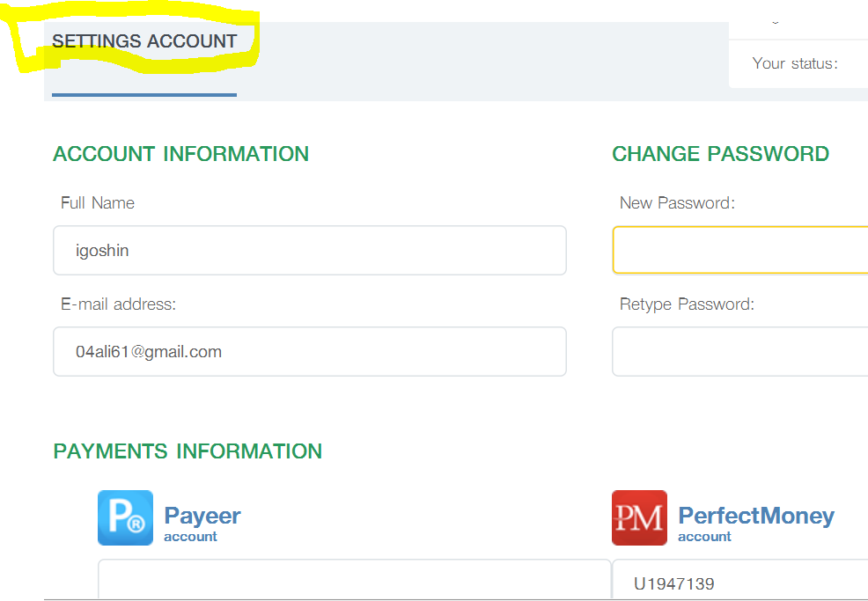The height and width of the screenshot is (601, 868).
Task: Click the empty Payeer account input field
Action: tap(354, 581)
